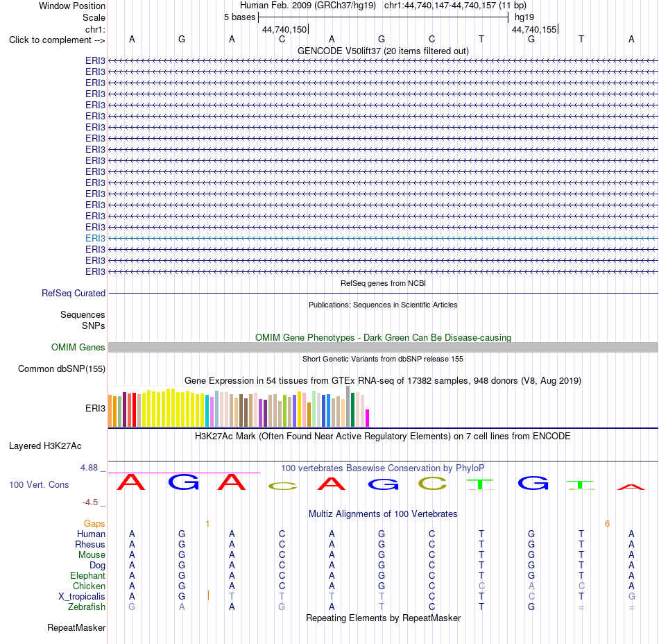659x644 pixels.
Task: Open Repeating Elements by RepeatMasker title
Action: [x=383, y=618]
